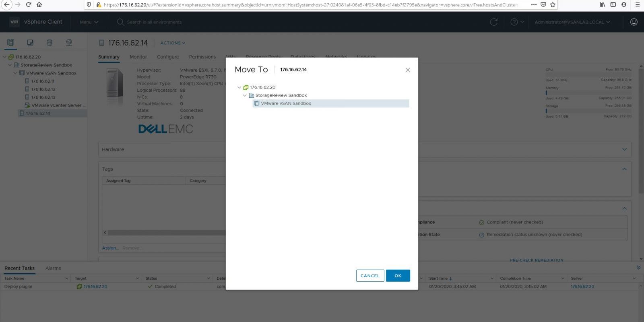Open the Networking view icon
Viewport: 644px width, 322px height.
click(69, 43)
